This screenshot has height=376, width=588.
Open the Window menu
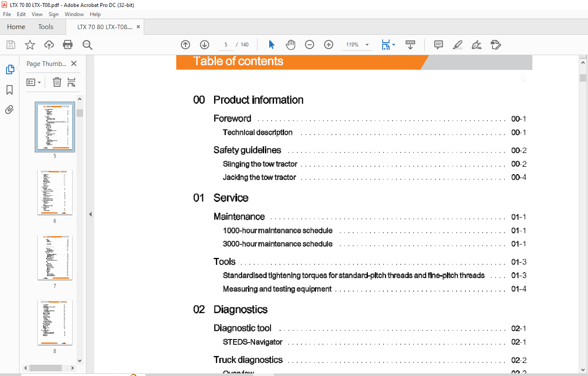click(x=74, y=14)
